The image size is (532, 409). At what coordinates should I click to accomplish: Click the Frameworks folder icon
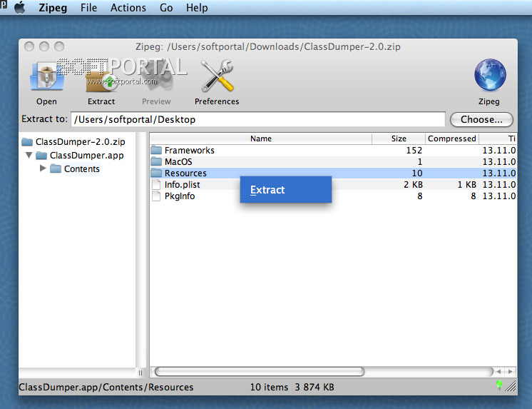[156, 150]
